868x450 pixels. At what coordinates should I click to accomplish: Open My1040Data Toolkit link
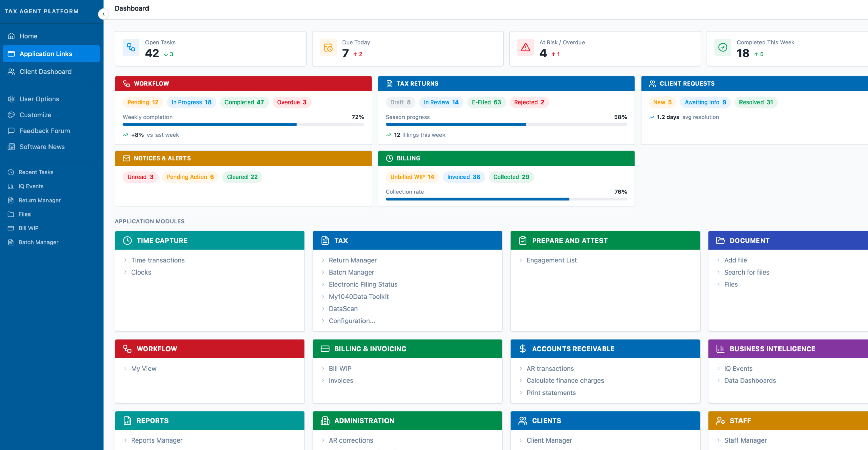(x=358, y=297)
